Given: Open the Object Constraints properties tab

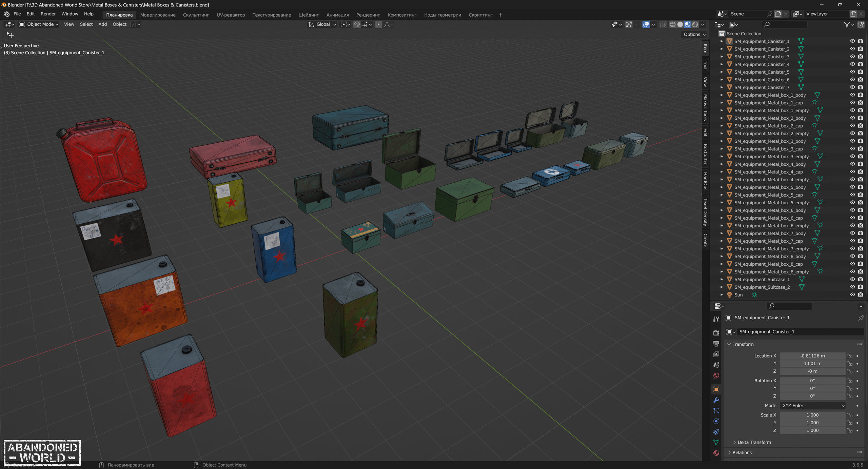Looking at the screenshot, I should (716, 432).
